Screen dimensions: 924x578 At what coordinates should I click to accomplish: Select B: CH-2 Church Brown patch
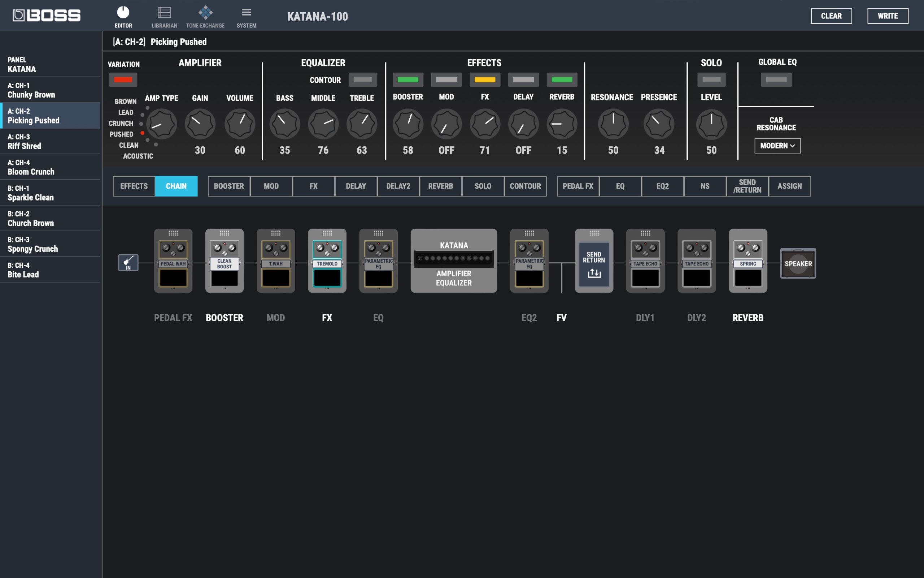pyautogui.click(x=50, y=218)
